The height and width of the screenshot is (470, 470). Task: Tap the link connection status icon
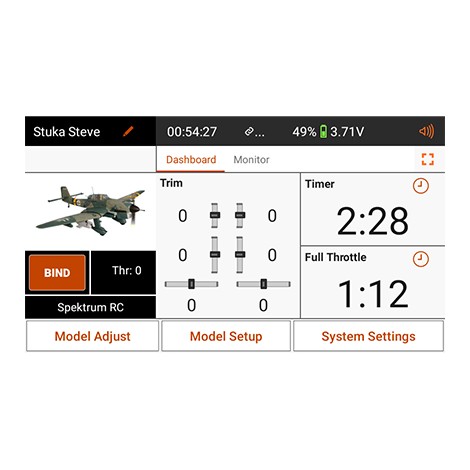click(x=249, y=132)
